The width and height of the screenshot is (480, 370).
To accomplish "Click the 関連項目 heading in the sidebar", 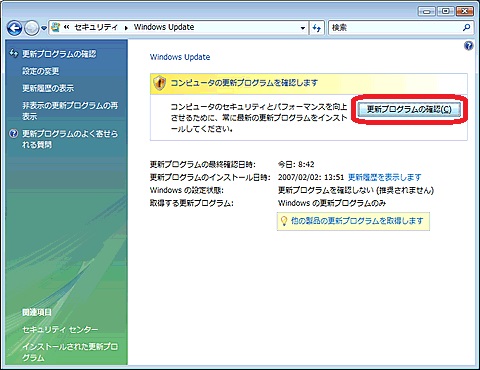I will point(37,312).
